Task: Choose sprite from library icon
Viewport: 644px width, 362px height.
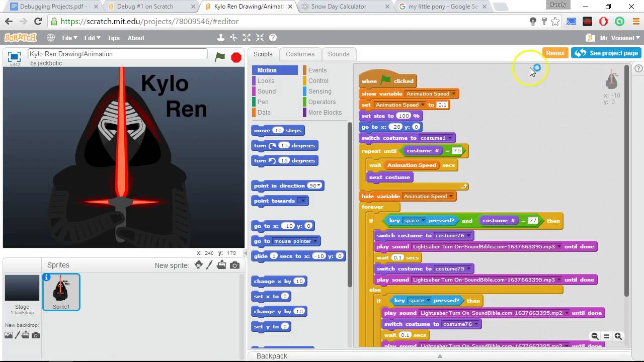Action: click(x=199, y=265)
